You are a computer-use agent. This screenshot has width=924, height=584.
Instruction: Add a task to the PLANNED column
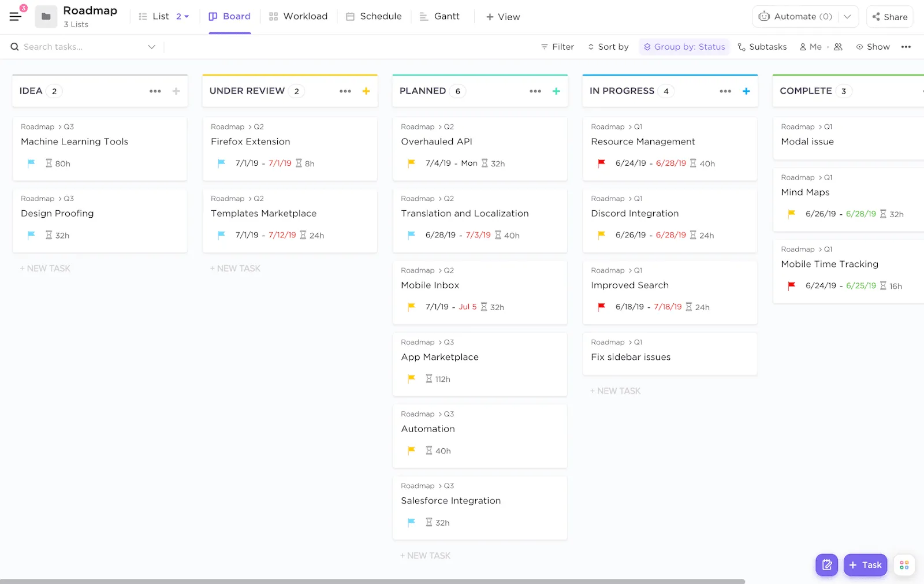coord(556,91)
